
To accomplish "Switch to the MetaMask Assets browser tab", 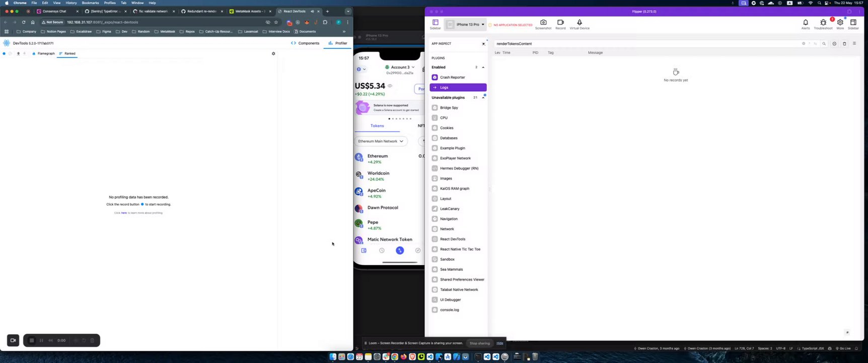I will [250, 11].
